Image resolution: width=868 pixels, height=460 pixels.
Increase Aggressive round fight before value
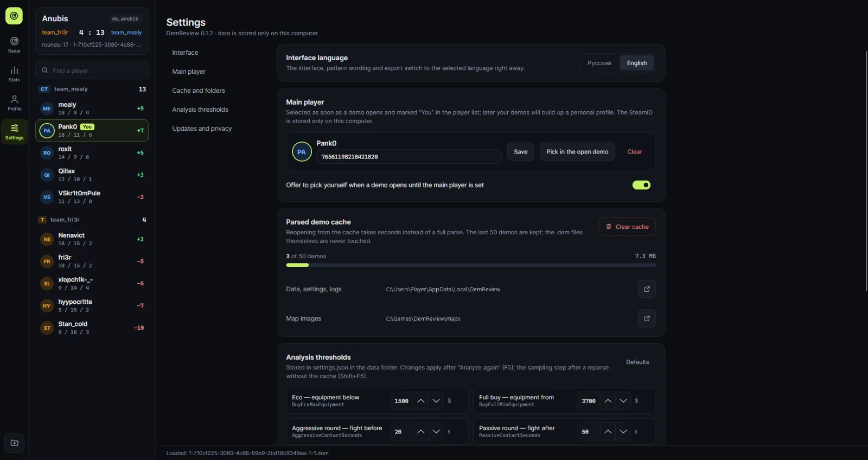[x=421, y=432]
